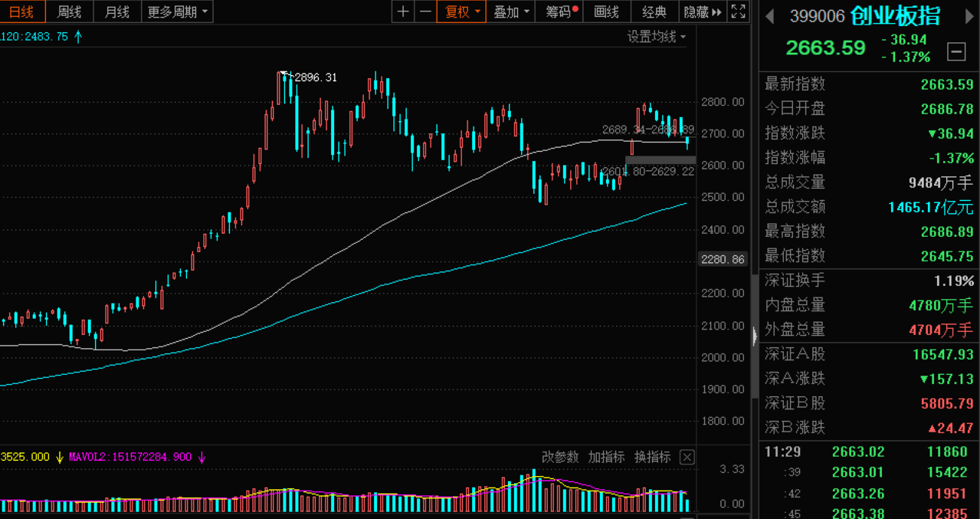The image size is (980, 519).
Task: Switch to 月线 monthly tab
Action: pos(117,11)
